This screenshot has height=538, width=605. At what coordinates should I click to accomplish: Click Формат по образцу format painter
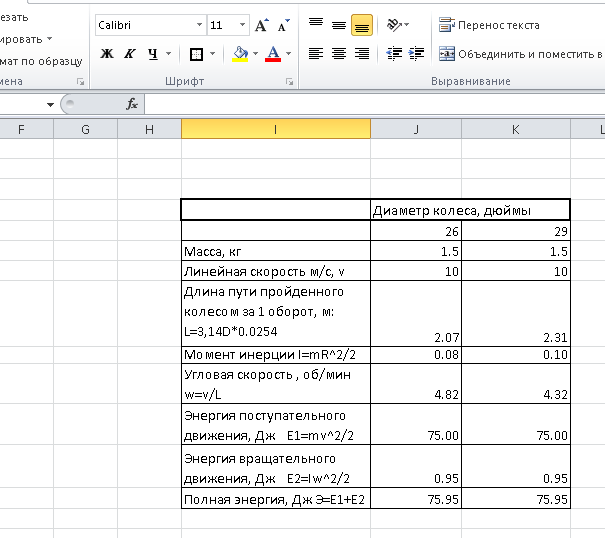(41, 61)
